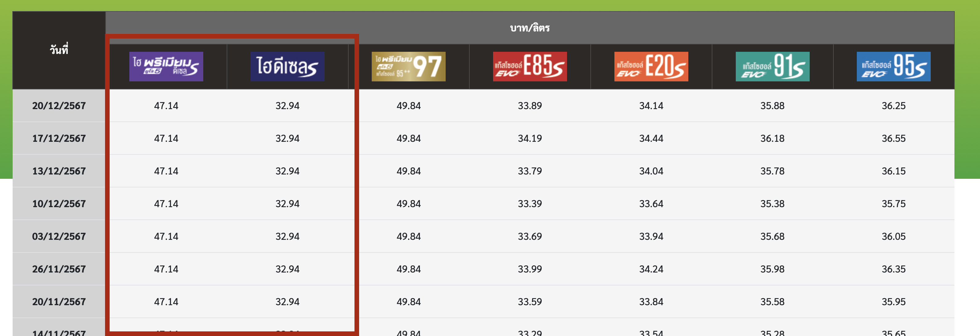The image size is (980, 336).
Task: Click E20 price 33.94
Action: pyautogui.click(x=651, y=236)
